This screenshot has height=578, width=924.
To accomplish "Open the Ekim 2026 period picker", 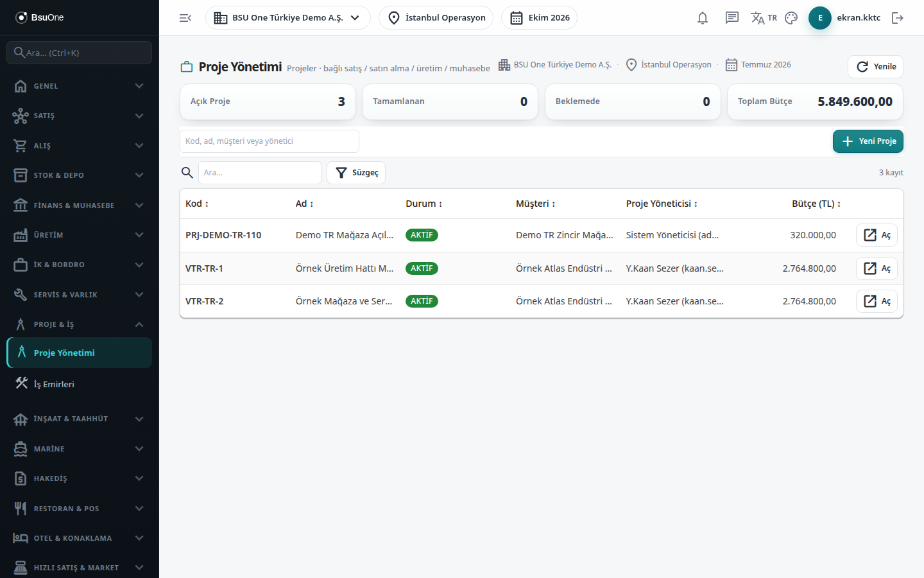I will click(540, 18).
